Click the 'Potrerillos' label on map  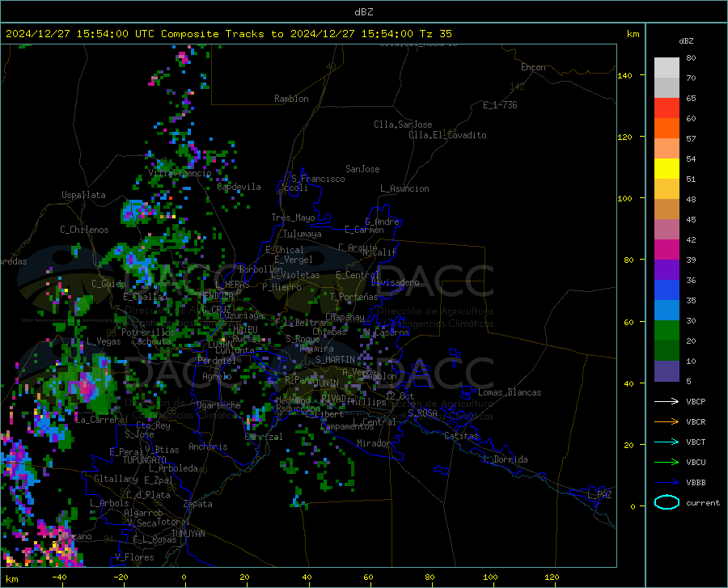coord(148,332)
